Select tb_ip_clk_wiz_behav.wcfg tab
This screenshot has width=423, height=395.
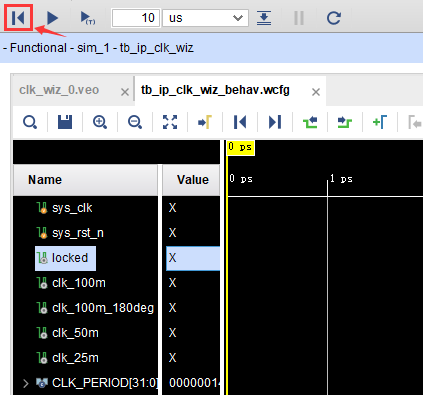click(215, 90)
